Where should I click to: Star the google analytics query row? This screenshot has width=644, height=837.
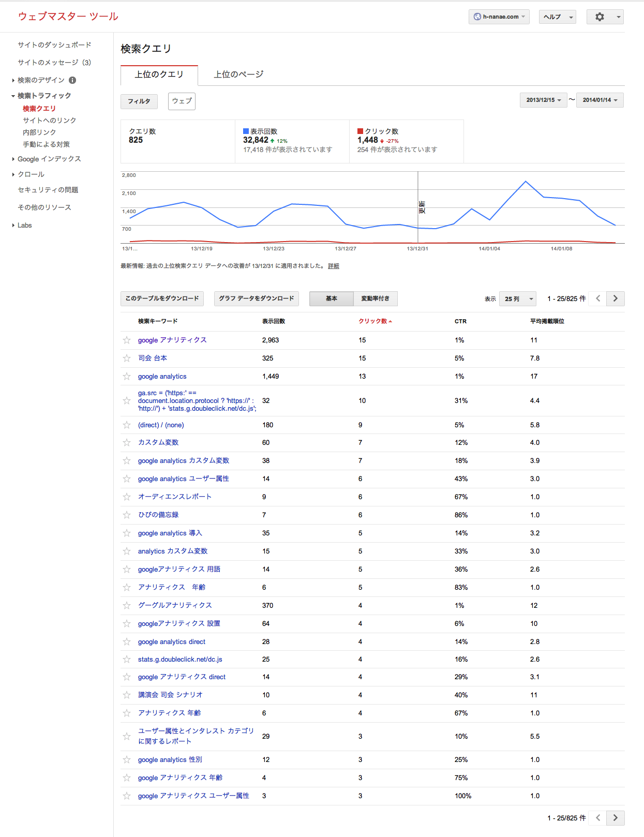[127, 377]
